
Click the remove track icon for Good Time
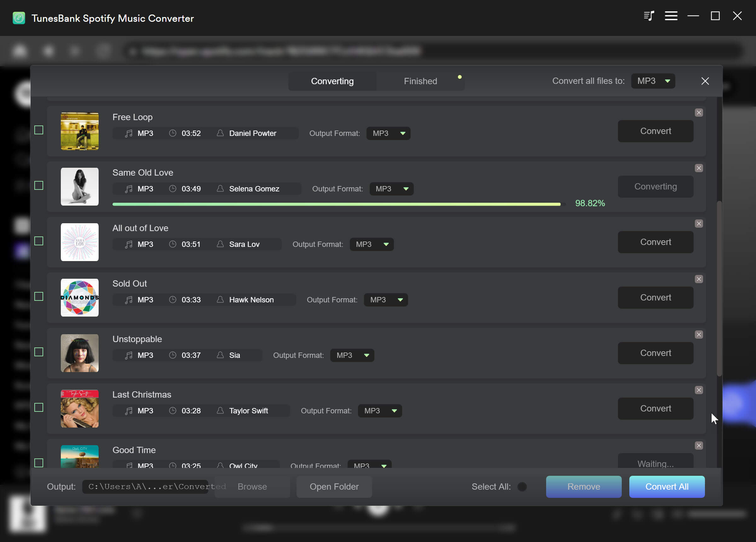click(699, 445)
